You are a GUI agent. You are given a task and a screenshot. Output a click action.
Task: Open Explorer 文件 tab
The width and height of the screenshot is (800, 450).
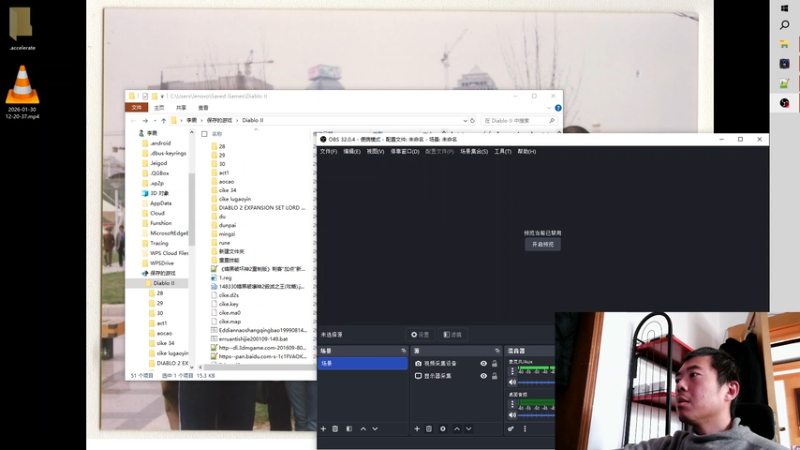point(137,108)
